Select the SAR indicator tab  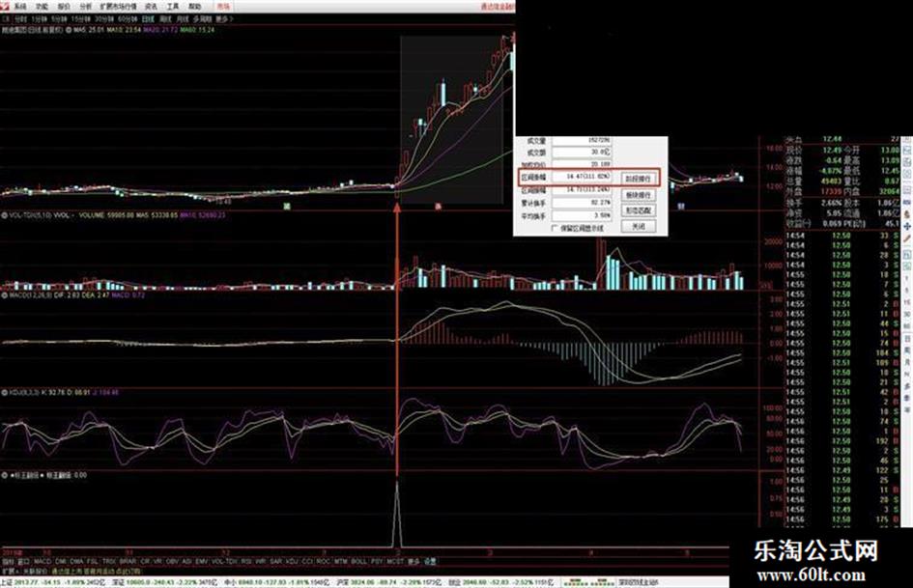(x=275, y=562)
